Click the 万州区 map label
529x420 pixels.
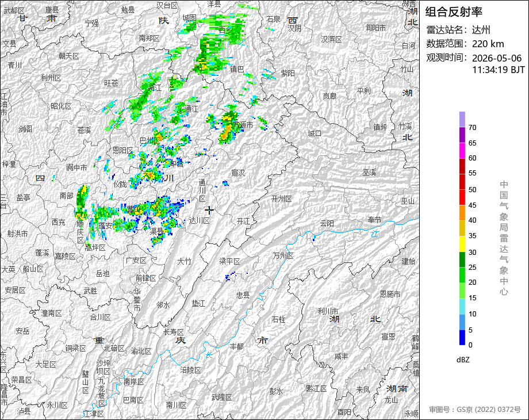click(x=283, y=255)
